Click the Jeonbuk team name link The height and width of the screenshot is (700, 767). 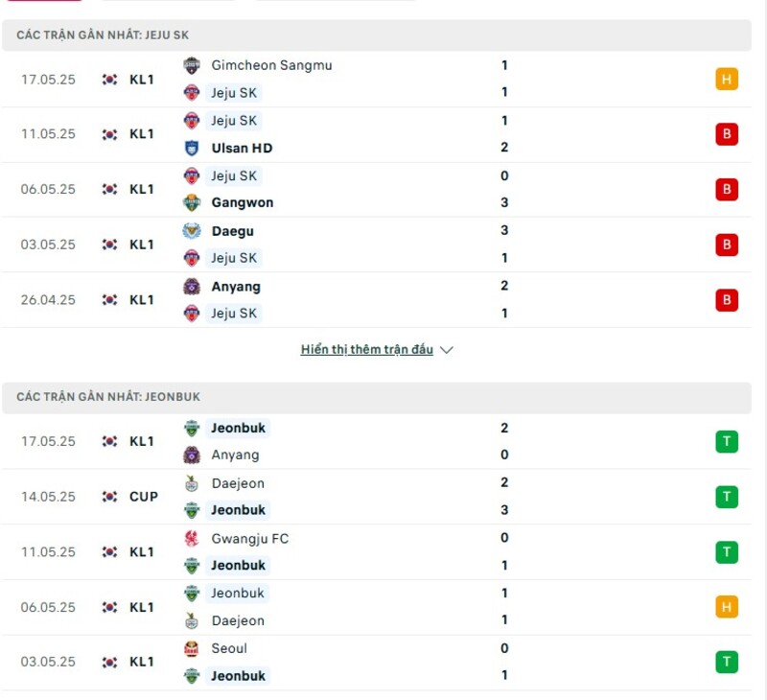click(x=238, y=428)
